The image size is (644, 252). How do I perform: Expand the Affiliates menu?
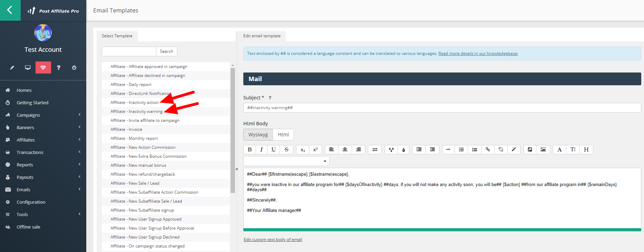(43, 140)
